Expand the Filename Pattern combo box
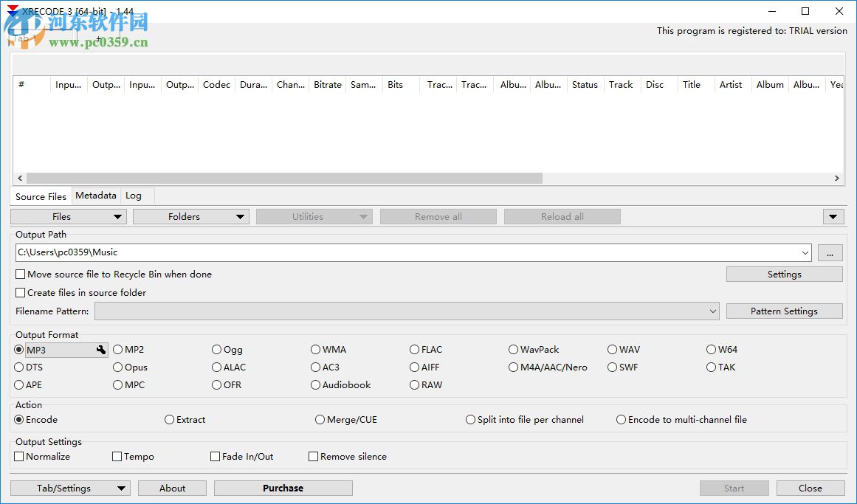857x504 pixels. [712, 311]
